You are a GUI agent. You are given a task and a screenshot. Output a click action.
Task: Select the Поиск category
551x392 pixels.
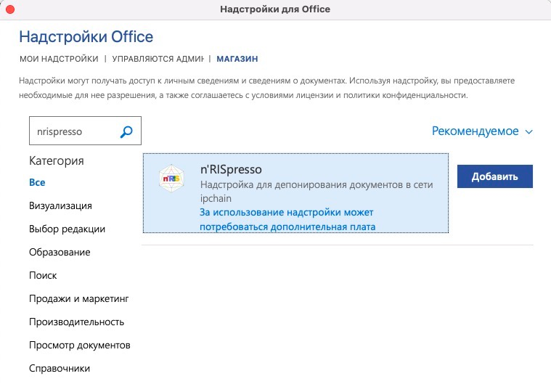pos(43,275)
